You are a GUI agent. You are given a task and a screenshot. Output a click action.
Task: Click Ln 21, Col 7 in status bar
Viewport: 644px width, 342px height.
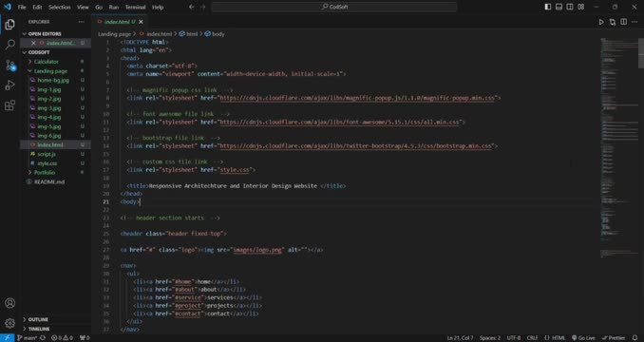pyautogui.click(x=461, y=338)
